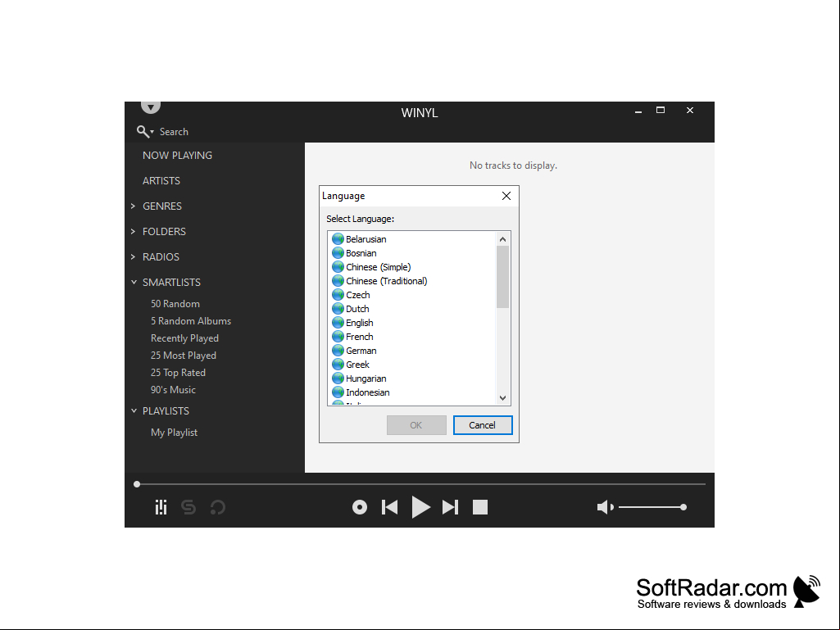840x630 pixels.
Task: Click the volume slider handle
Action: tap(683, 507)
